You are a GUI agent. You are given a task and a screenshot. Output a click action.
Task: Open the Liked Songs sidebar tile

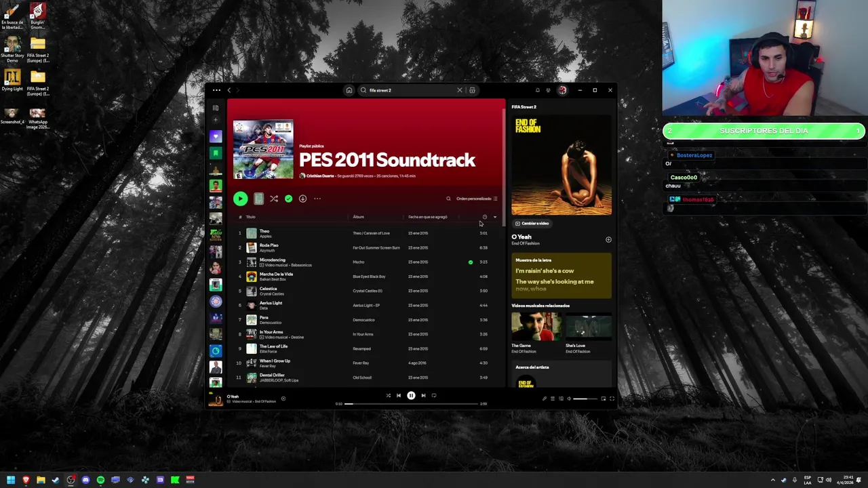(216, 136)
